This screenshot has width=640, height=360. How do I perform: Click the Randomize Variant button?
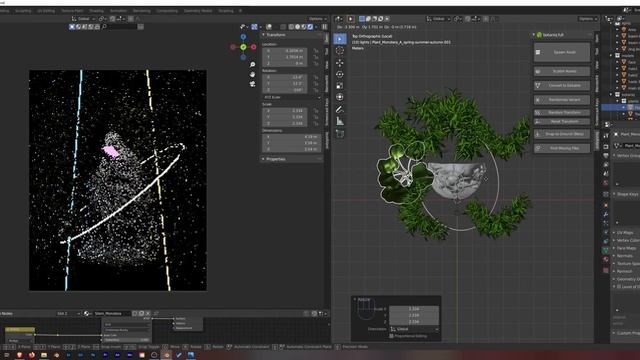(x=562, y=100)
